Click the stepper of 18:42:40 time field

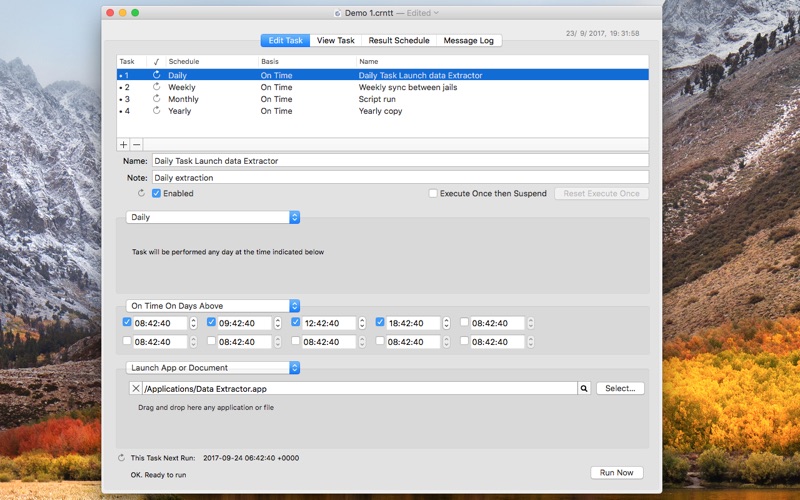[x=446, y=323]
